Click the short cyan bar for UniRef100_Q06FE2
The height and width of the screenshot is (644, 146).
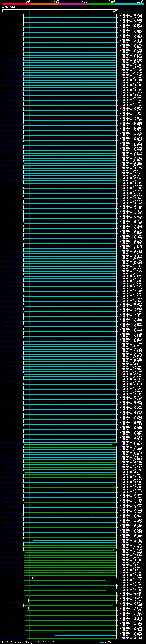tap(86, 636)
